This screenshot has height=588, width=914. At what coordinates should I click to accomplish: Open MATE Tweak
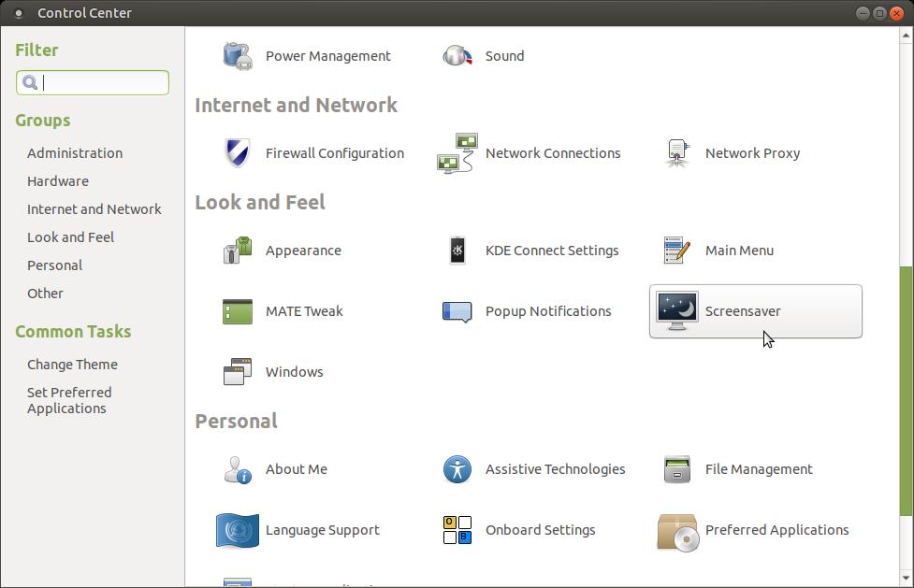281,310
